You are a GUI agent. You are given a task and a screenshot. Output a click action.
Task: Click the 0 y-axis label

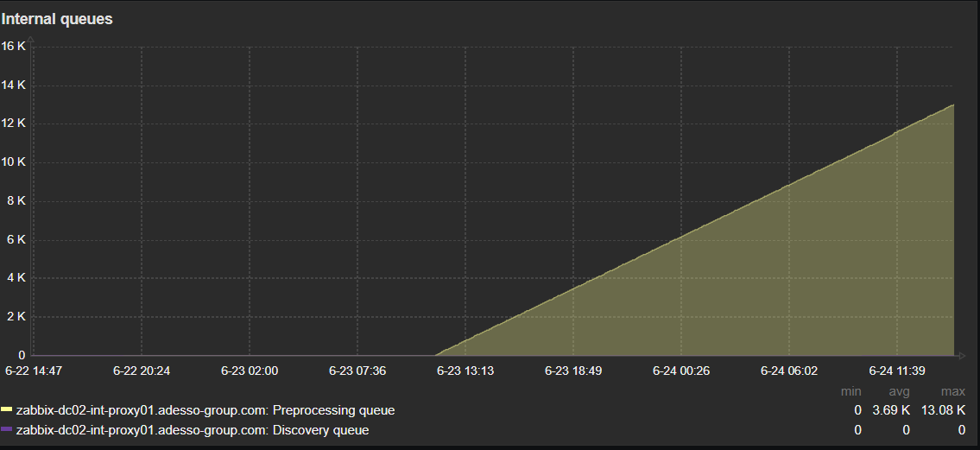[x=22, y=356]
